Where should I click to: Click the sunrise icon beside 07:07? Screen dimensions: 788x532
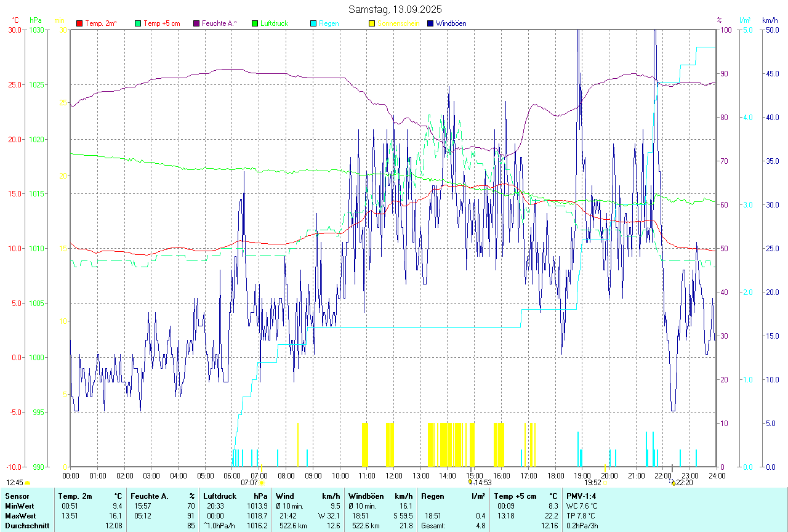point(262,483)
